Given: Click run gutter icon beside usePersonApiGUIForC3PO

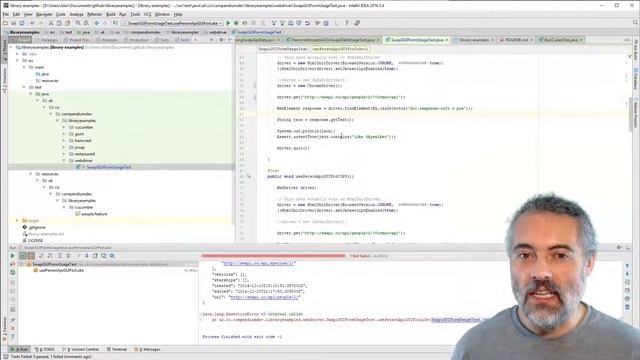Looking at the screenshot, I should coord(249,176).
